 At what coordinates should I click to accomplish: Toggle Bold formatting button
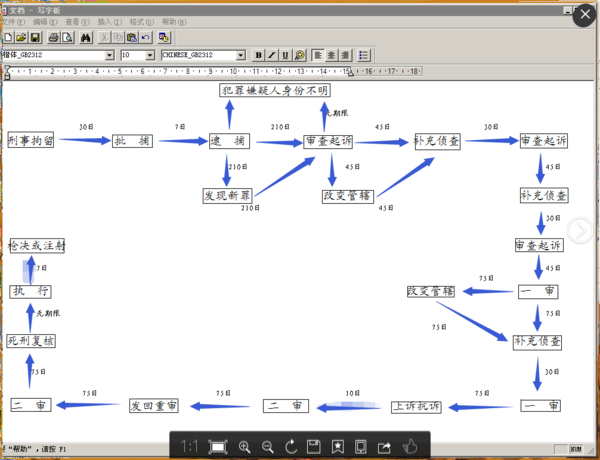pyautogui.click(x=258, y=55)
